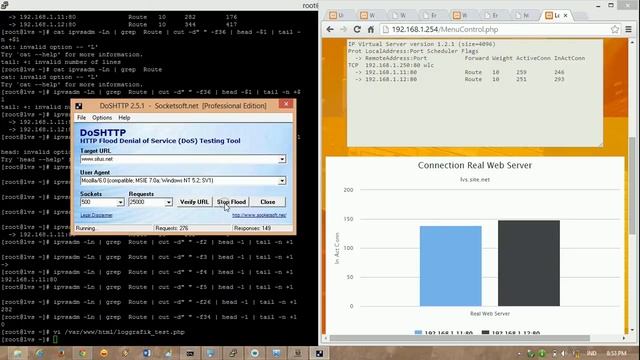Open a new Chrome tab
This screenshot has width=640, height=360.
pos(580,16)
